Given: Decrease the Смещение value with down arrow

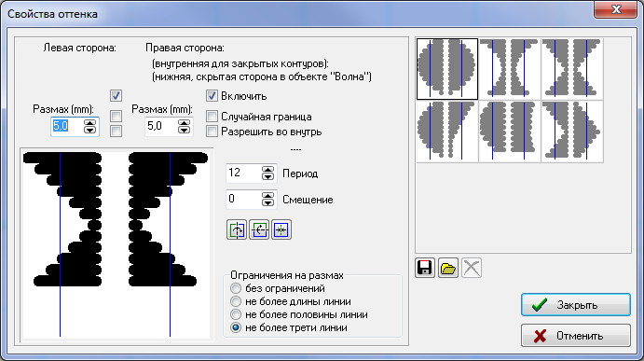Looking at the screenshot, I should click(267, 202).
